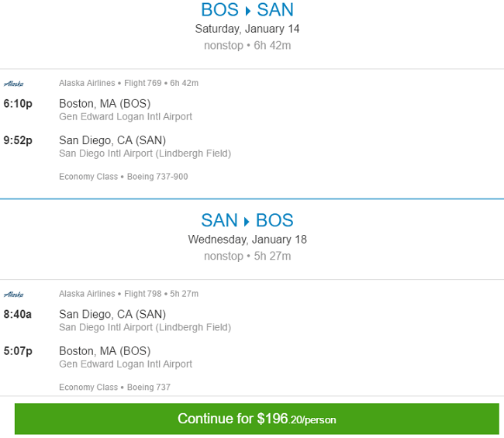
Task: Click outbound Boston, MA (BOS) departure airport
Action: [x=105, y=104]
